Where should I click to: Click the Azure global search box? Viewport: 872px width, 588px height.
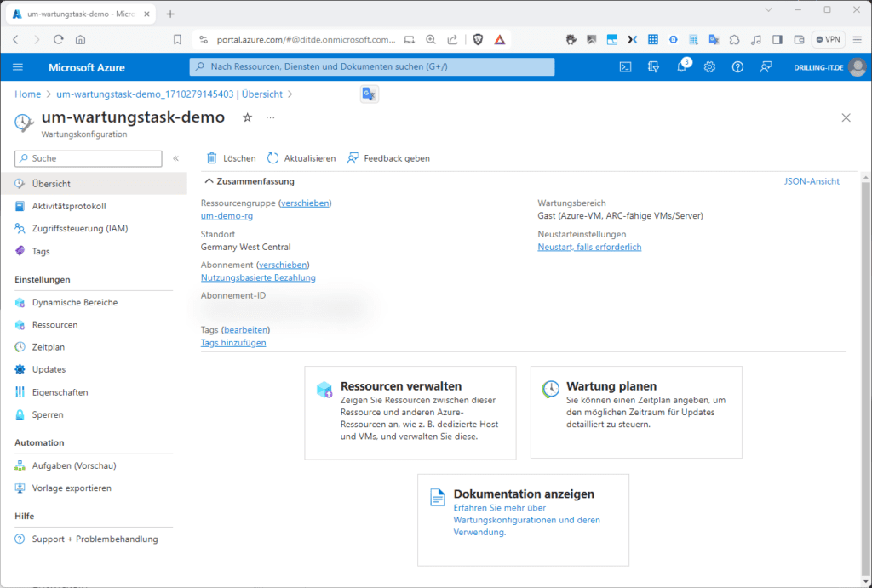point(372,66)
